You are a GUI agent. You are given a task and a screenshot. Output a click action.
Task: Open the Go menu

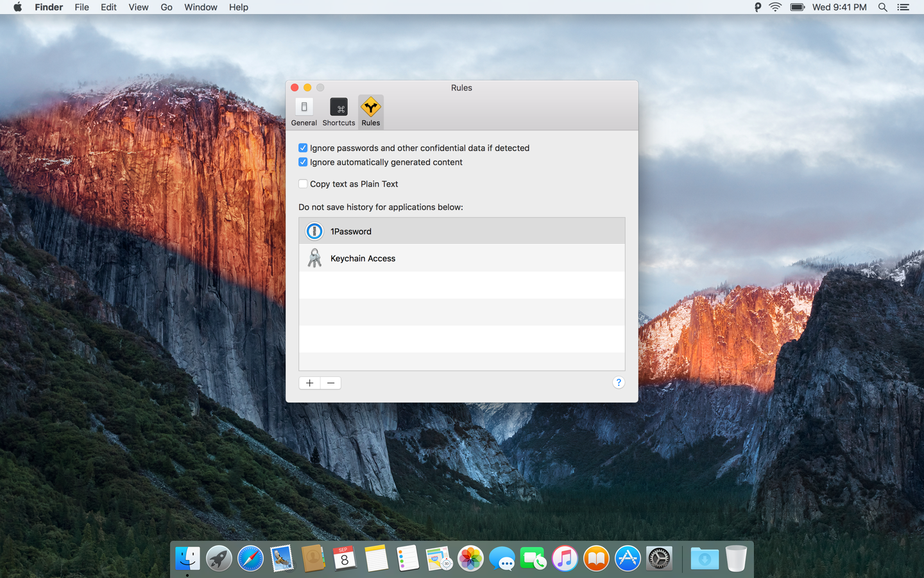point(166,7)
